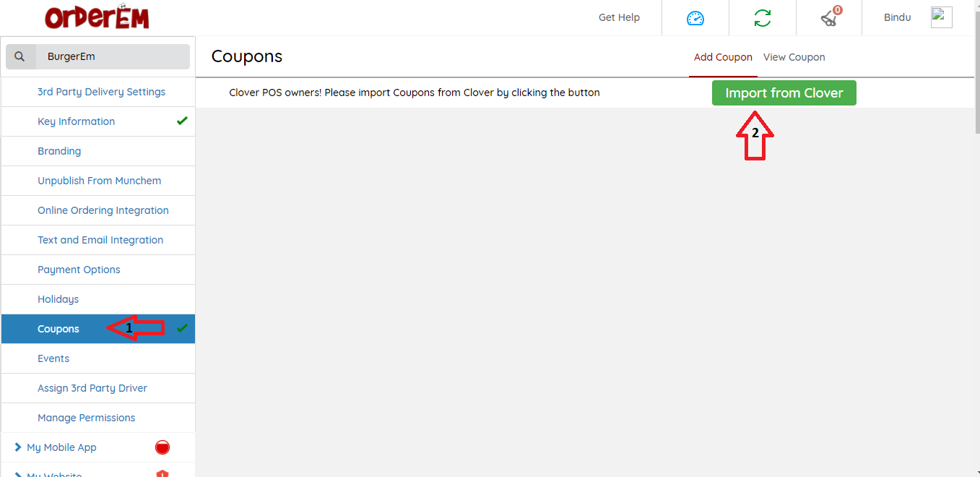This screenshot has height=477, width=980.
Task: Open the Holidays settings item
Action: [x=58, y=299]
